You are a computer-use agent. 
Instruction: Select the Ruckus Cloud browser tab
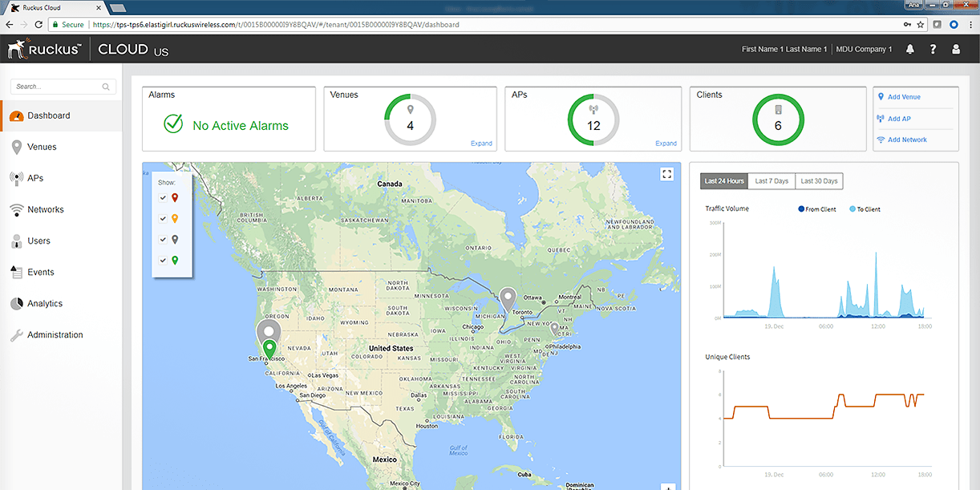pos(55,8)
